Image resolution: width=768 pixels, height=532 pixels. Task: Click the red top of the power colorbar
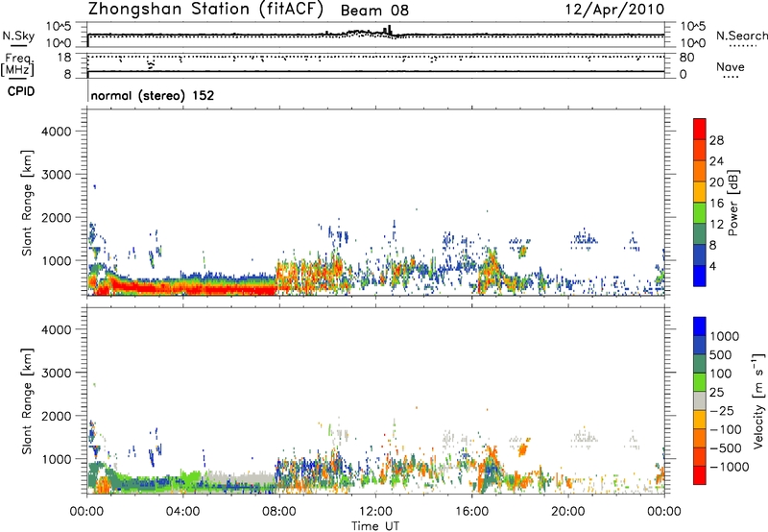700,127
